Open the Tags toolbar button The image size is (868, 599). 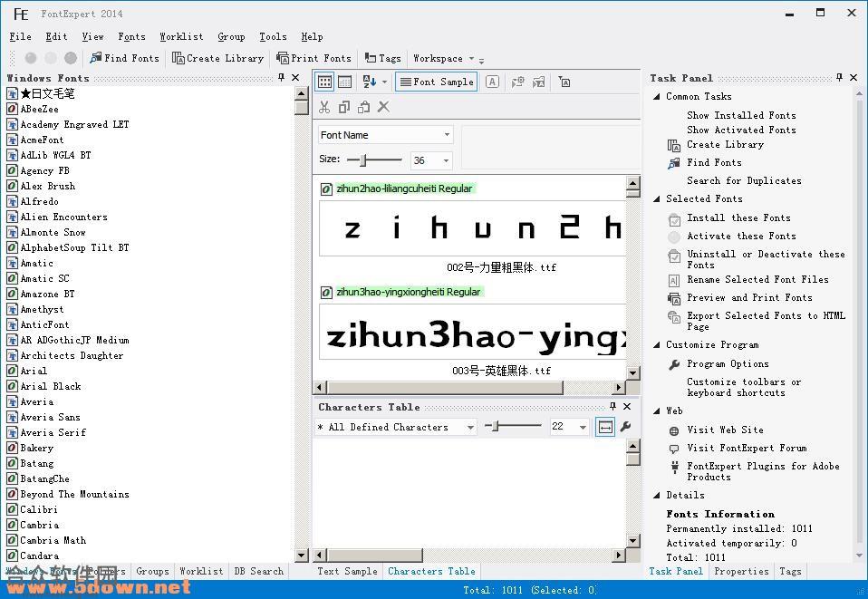tap(382, 58)
